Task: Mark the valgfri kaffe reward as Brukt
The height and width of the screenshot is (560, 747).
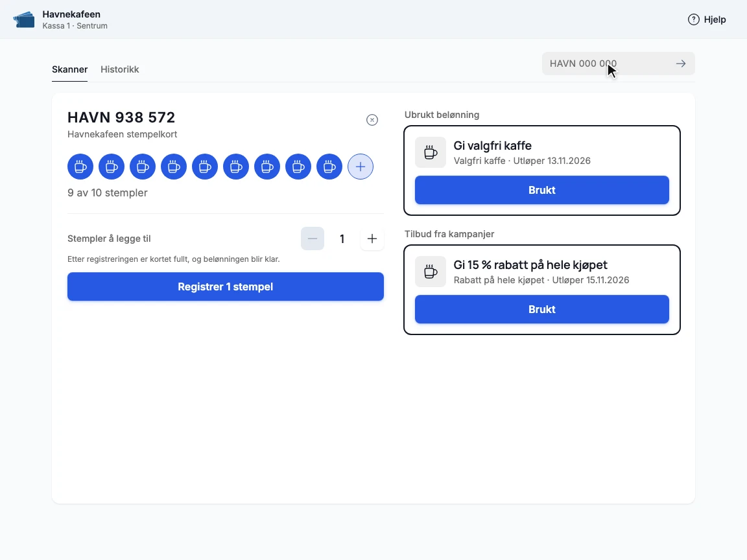Action: click(541, 190)
